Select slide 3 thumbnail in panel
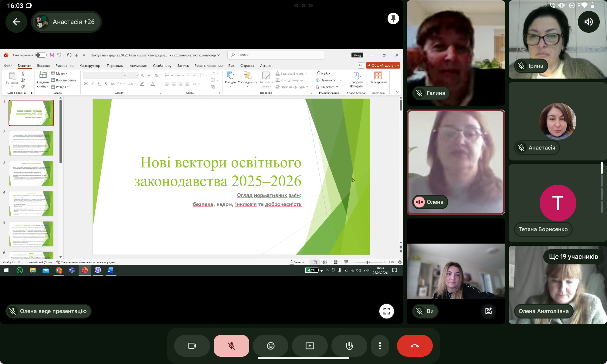The width and height of the screenshot is (607, 364). (x=31, y=173)
